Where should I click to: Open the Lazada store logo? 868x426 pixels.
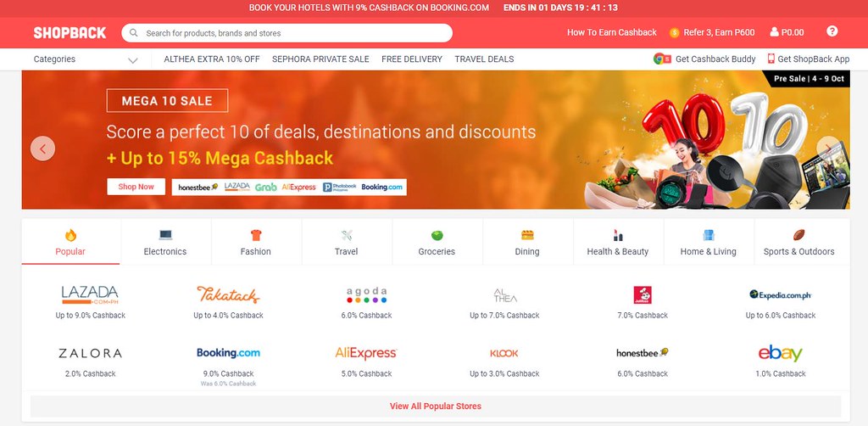point(90,294)
